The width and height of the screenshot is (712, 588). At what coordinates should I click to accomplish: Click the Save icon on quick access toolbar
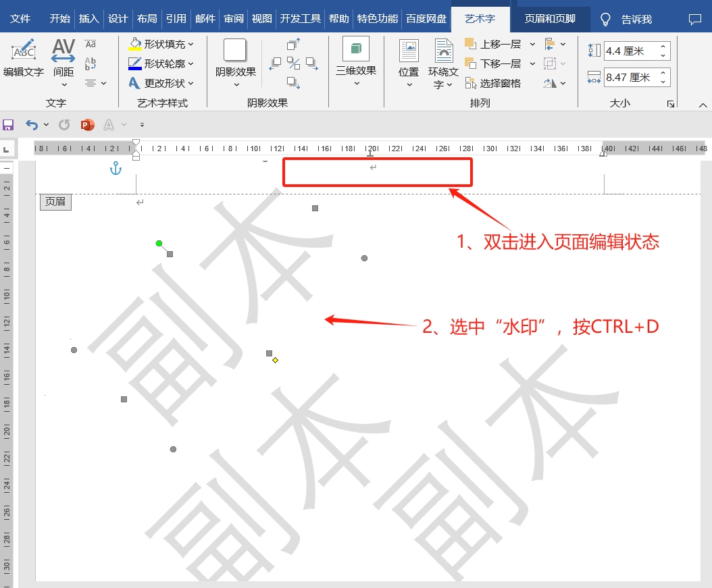click(8, 124)
